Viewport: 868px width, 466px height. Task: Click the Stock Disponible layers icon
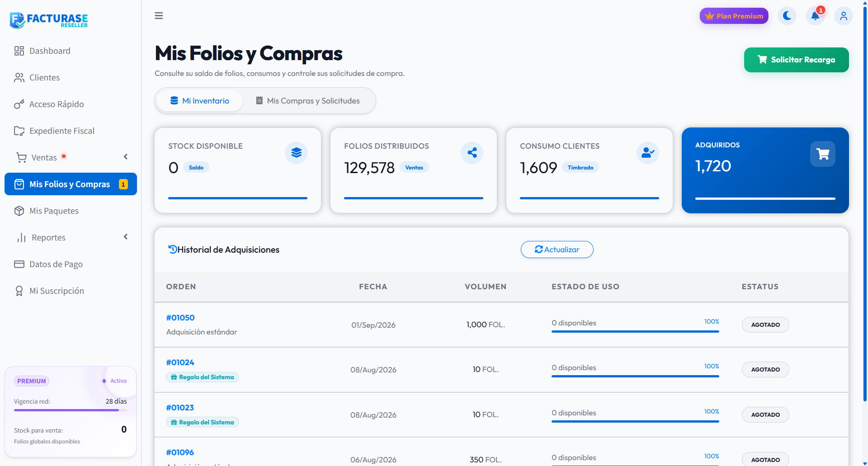click(296, 153)
